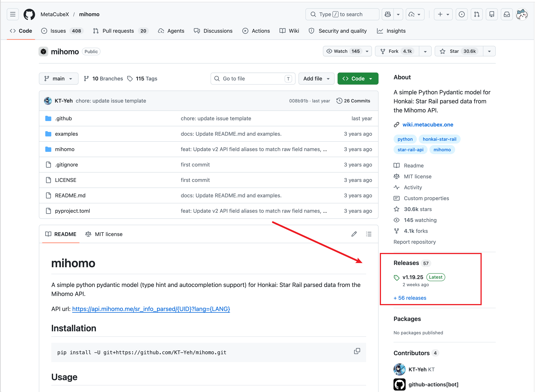Open Wiki tab
This screenshot has height=392, width=535.
click(289, 31)
